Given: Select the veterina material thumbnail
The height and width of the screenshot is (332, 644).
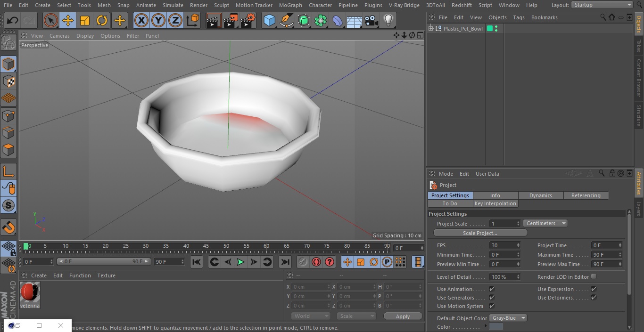Looking at the screenshot, I should (30, 292).
